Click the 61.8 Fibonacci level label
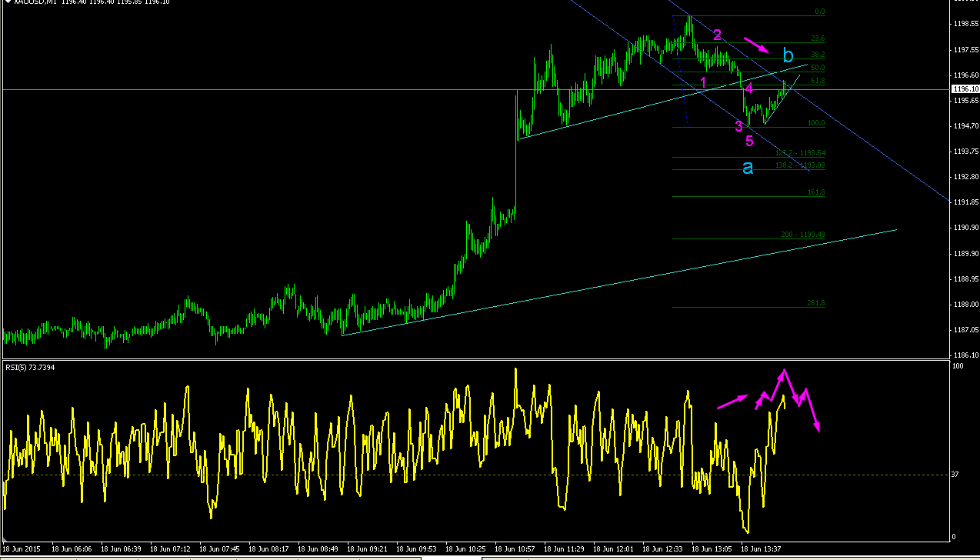980x560 pixels. [817, 81]
